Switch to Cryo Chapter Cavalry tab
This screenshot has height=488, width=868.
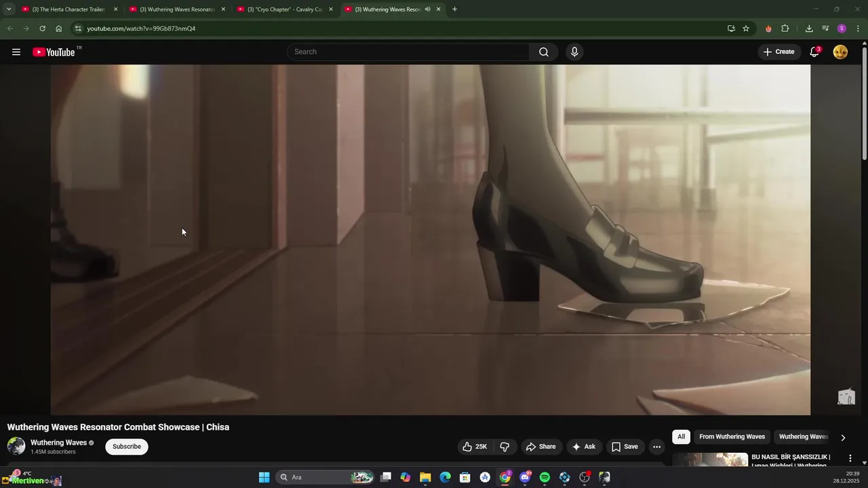(x=285, y=9)
